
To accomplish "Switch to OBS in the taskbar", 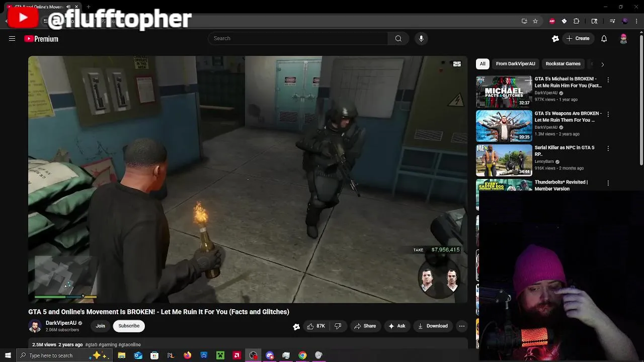I will coord(253,355).
